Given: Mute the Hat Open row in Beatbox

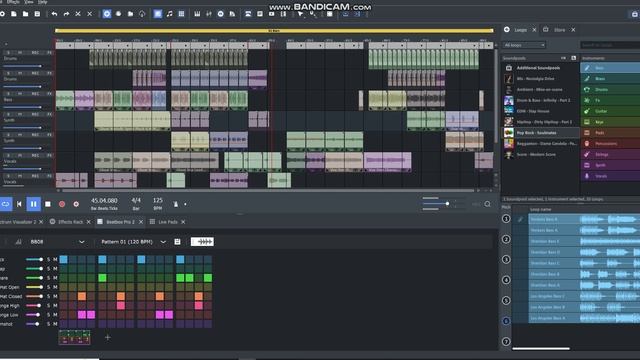Looking at the screenshot, I should (x=55, y=287).
